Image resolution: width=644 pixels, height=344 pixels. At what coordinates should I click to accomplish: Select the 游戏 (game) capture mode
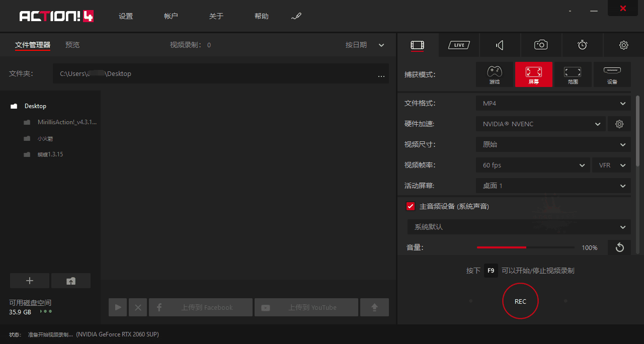pos(494,74)
